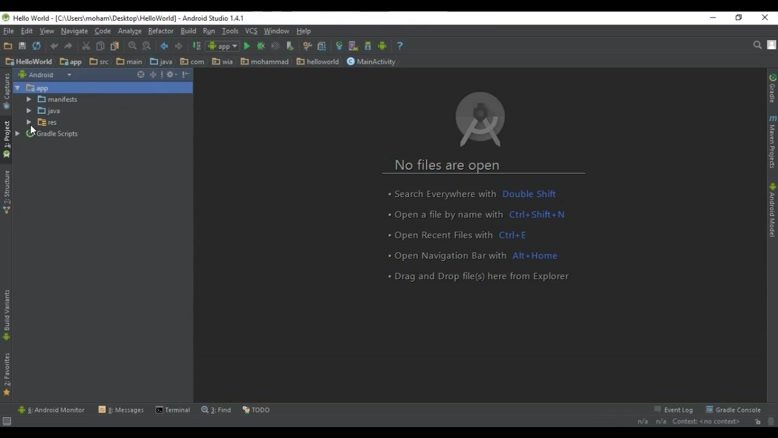Click the Find magnifier icon
This screenshot has width=778, height=438.
point(132,46)
